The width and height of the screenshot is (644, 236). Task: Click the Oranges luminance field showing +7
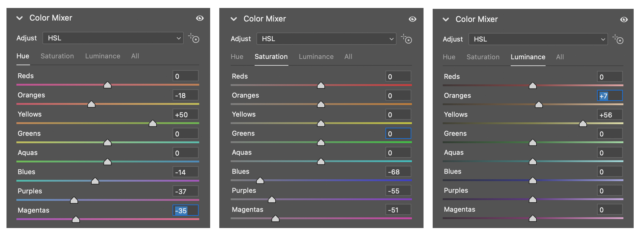[x=610, y=96]
